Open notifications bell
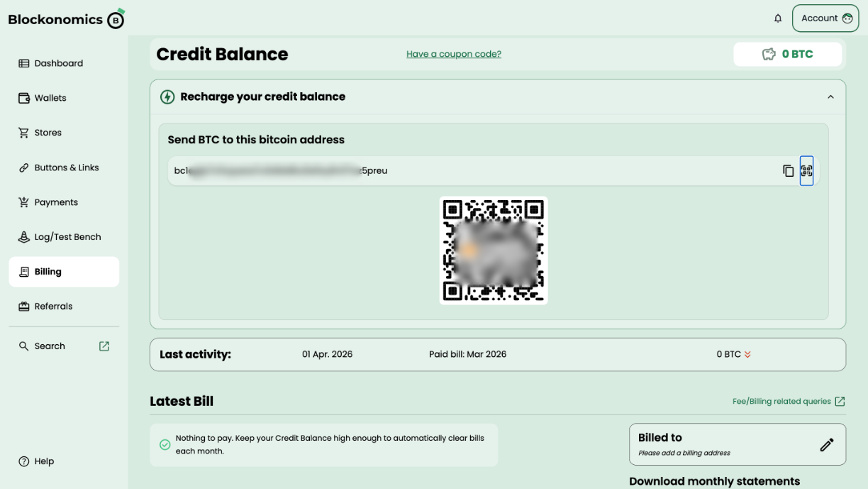Viewport: 868px width, 489px height. coord(778,18)
